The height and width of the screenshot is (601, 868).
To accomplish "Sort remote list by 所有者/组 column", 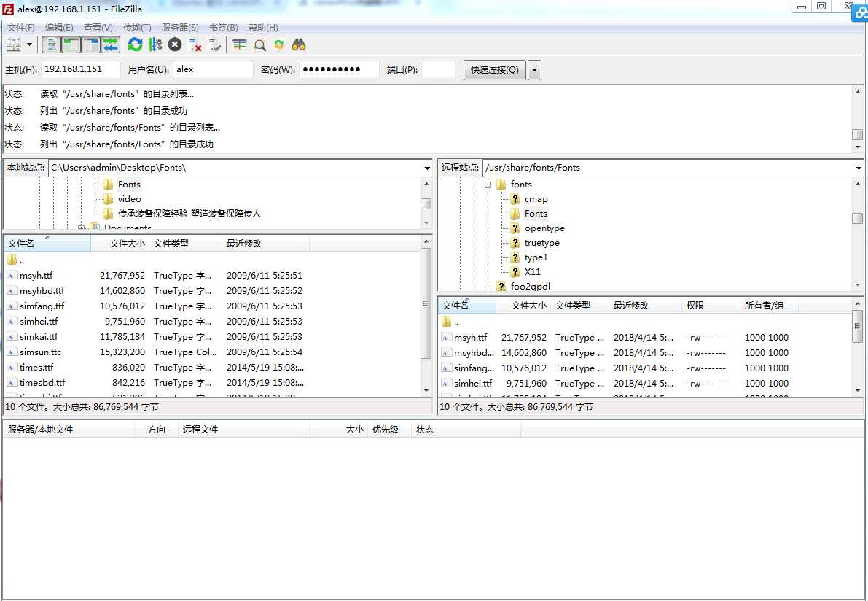I will pyautogui.click(x=770, y=305).
